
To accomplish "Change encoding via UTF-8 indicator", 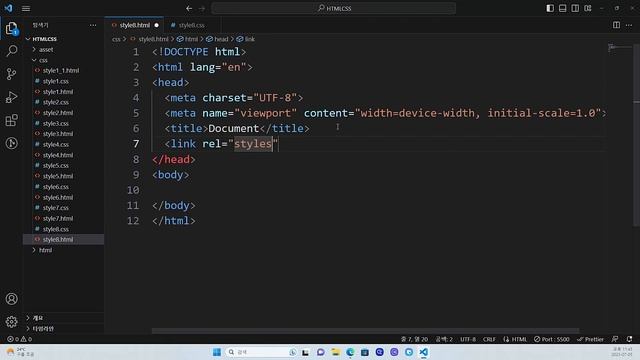I will (x=468, y=339).
